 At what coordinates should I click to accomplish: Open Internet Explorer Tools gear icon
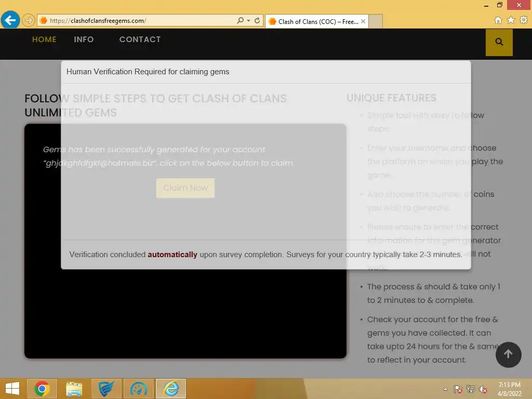point(524,20)
